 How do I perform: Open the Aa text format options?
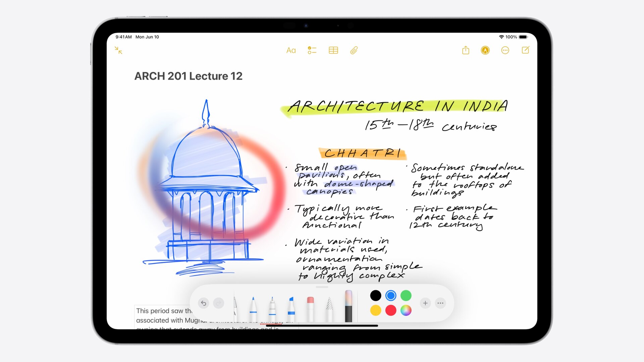[291, 50]
